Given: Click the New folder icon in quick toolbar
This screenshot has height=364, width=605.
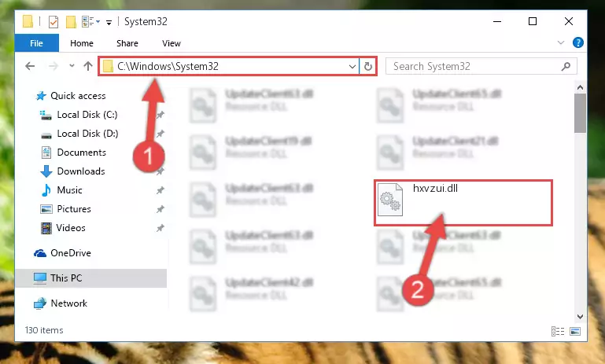Looking at the screenshot, I should tap(71, 22).
